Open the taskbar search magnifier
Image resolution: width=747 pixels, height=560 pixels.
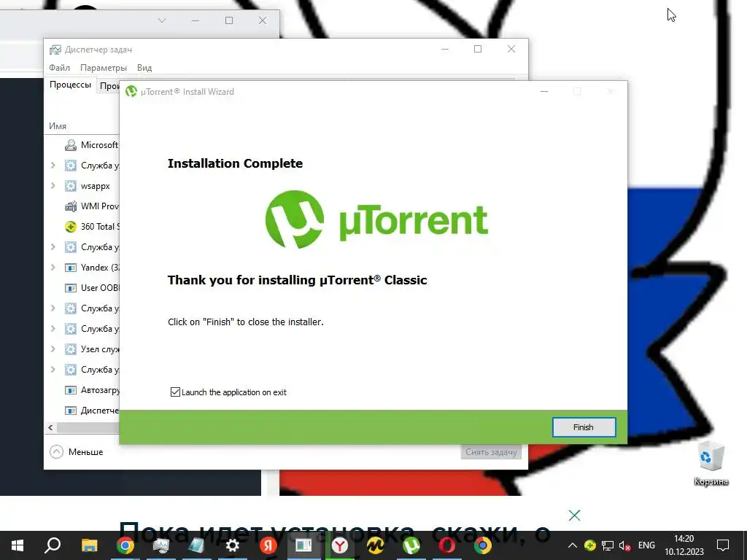point(53,545)
